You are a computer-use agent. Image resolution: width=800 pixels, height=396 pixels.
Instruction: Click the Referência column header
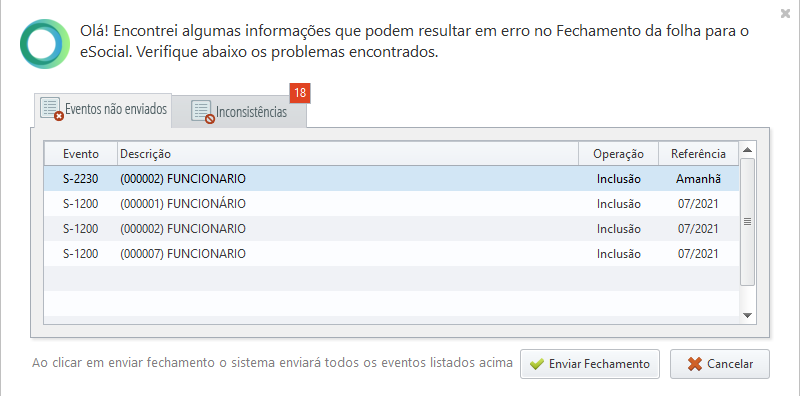698,154
